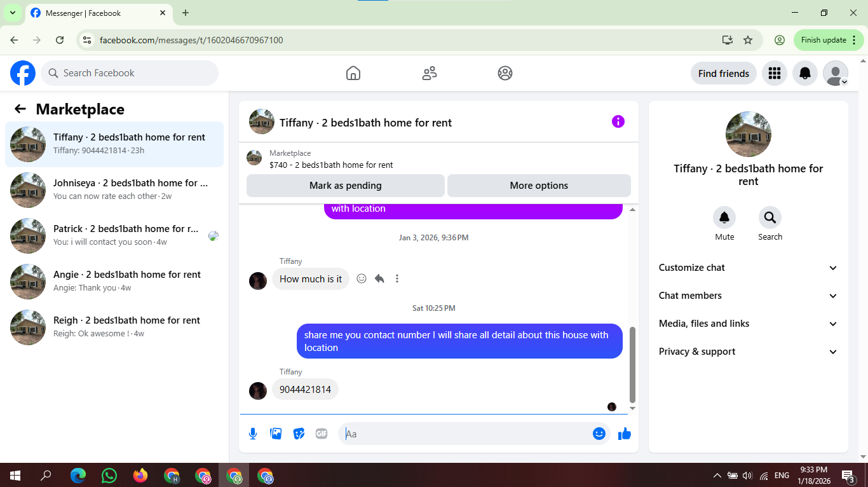Open a new browser tab

[186, 13]
